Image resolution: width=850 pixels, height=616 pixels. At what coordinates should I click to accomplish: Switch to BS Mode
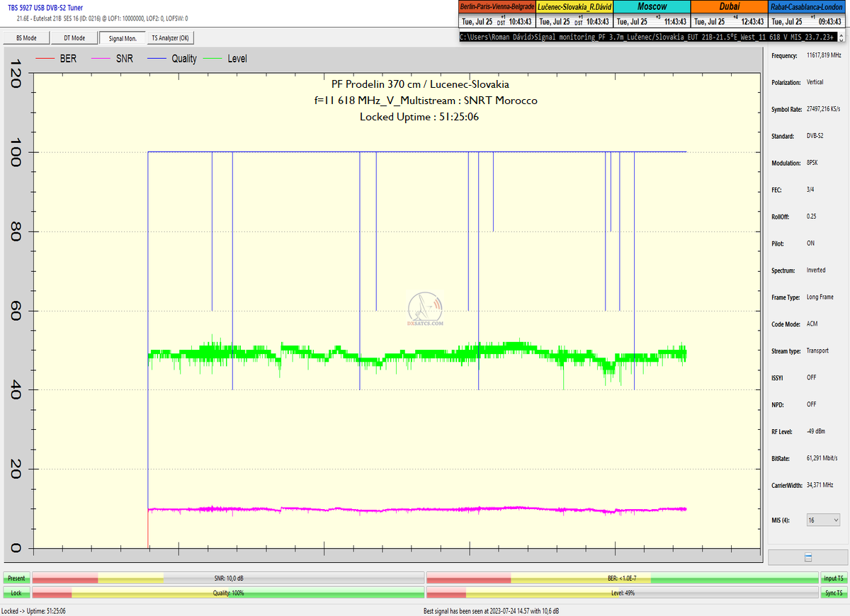[26, 38]
